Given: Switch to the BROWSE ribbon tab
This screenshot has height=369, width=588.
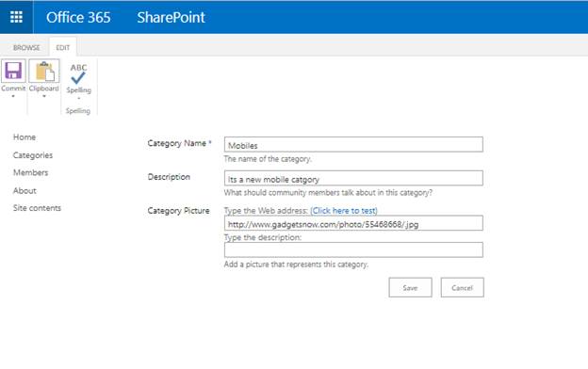Looking at the screenshot, I should pyautogui.click(x=26, y=48).
